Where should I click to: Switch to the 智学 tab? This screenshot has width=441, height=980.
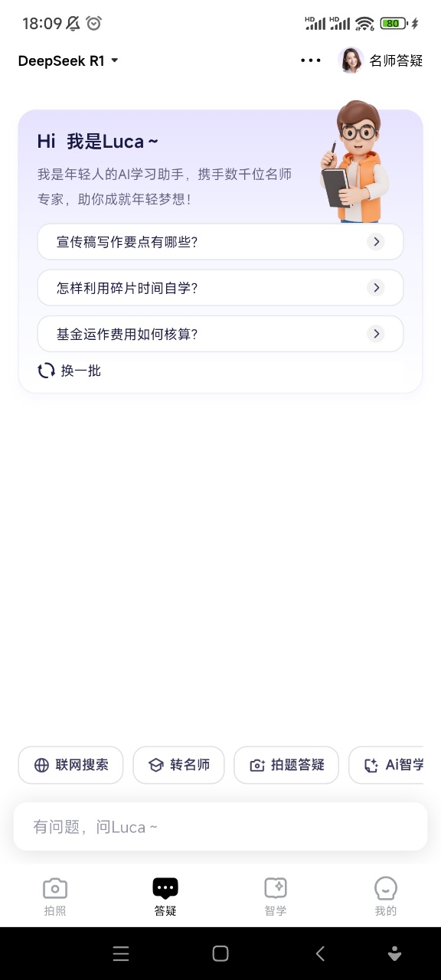click(x=276, y=897)
